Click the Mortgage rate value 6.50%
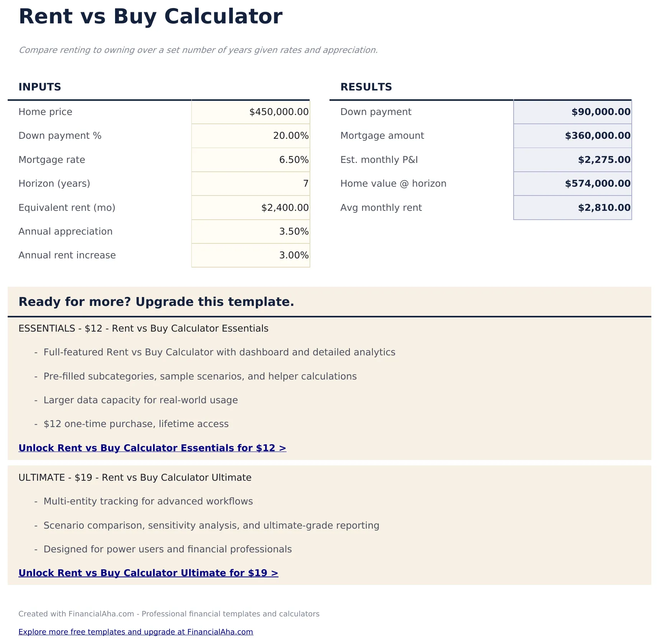The width and height of the screenshot is (659, 644). [250, 160]
